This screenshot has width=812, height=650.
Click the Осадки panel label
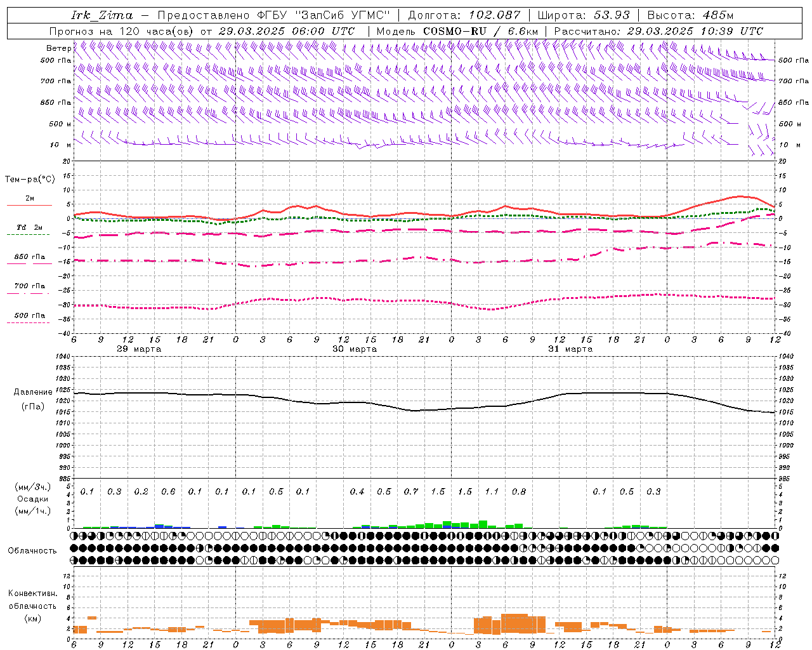point(33,499)
